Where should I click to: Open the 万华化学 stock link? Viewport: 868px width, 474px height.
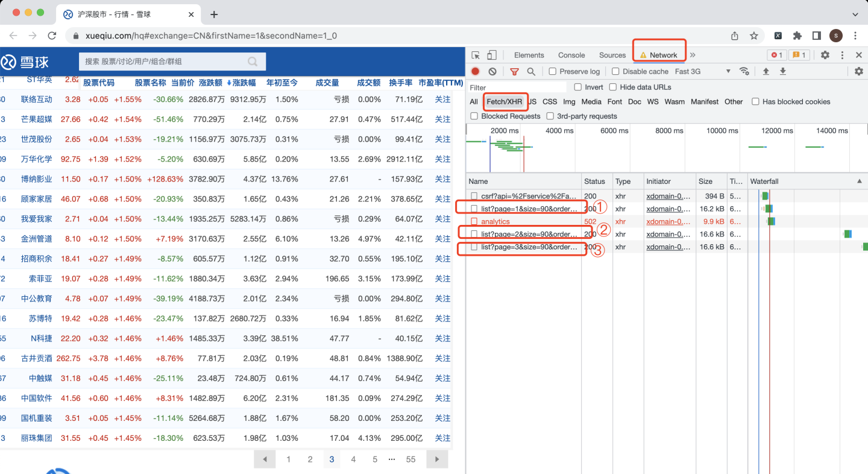[37, 159]
